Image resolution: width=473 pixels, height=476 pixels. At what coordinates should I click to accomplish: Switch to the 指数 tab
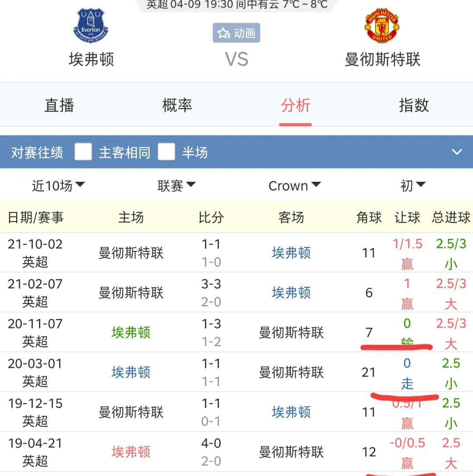pos(414,106)
